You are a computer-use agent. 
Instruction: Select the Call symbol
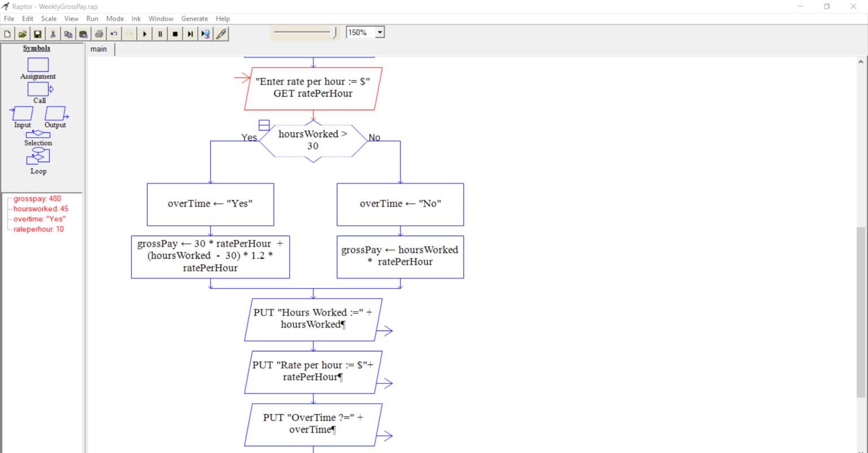pyautogui.click(x=38, y=89)
